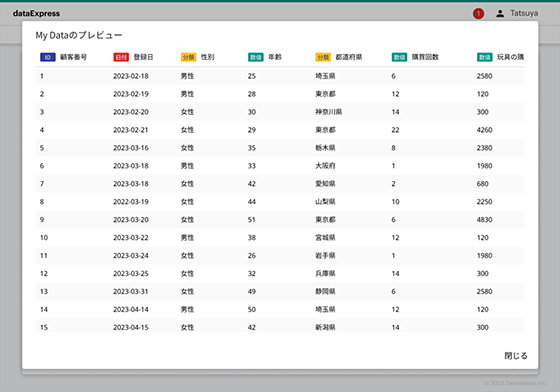
Task: Click the My Dataのプレビュー dialog title
Action: [x=79, y=35]
